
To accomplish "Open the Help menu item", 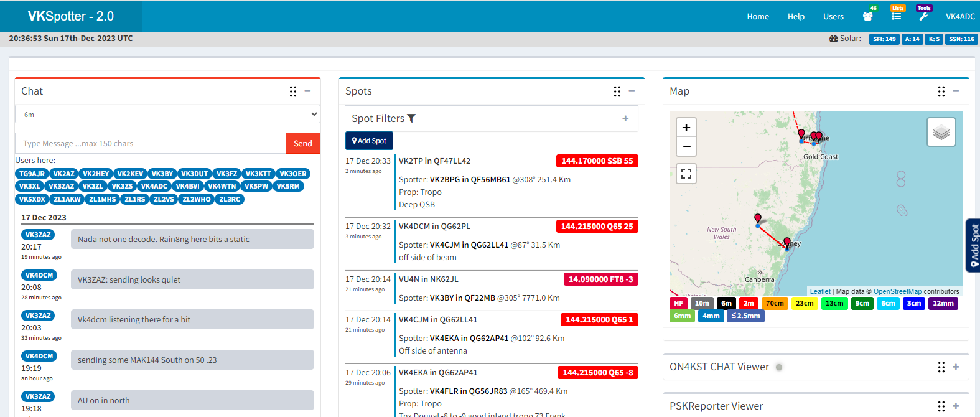I will (x=796, y=17).
